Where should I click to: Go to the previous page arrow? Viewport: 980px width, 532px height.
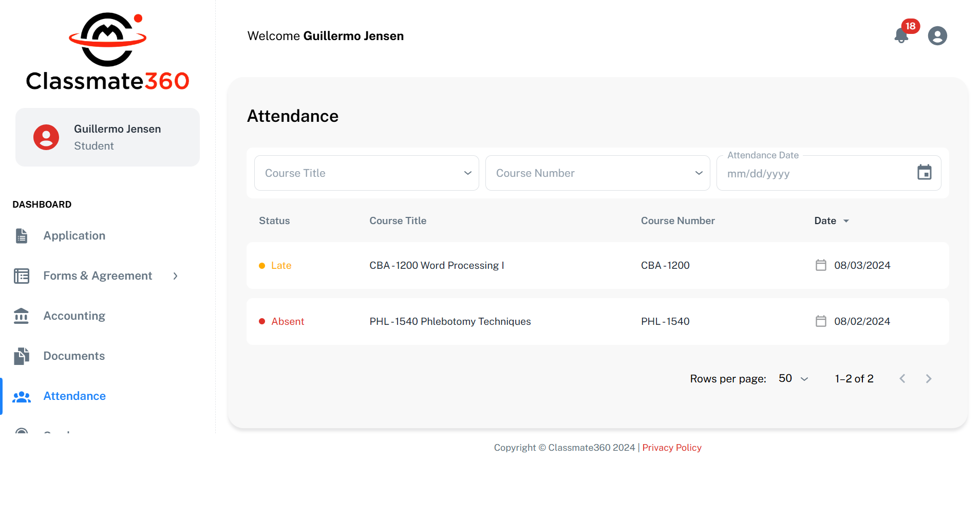[902, 379]
